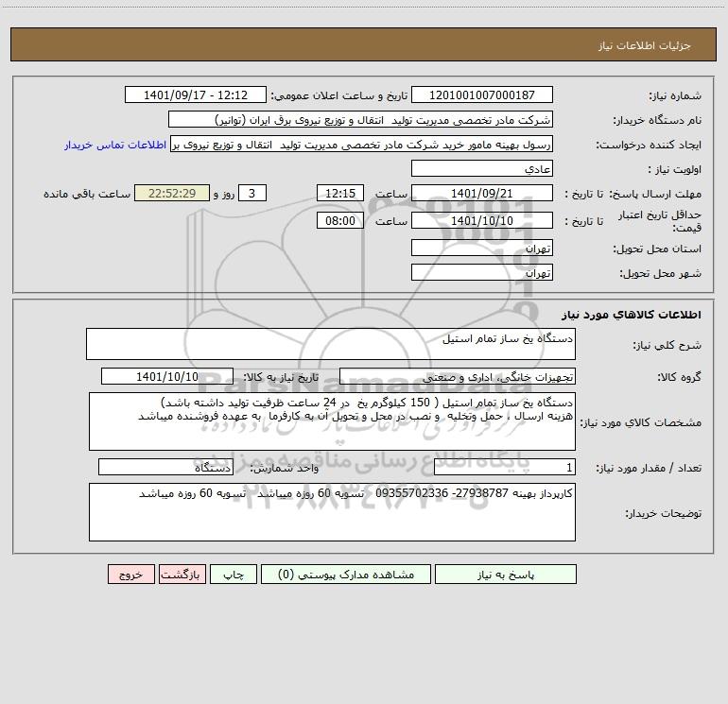This screenshot has width=728, height=704.
Task: Click the response deadline date 1401/09/21
Action: (482, 193)
